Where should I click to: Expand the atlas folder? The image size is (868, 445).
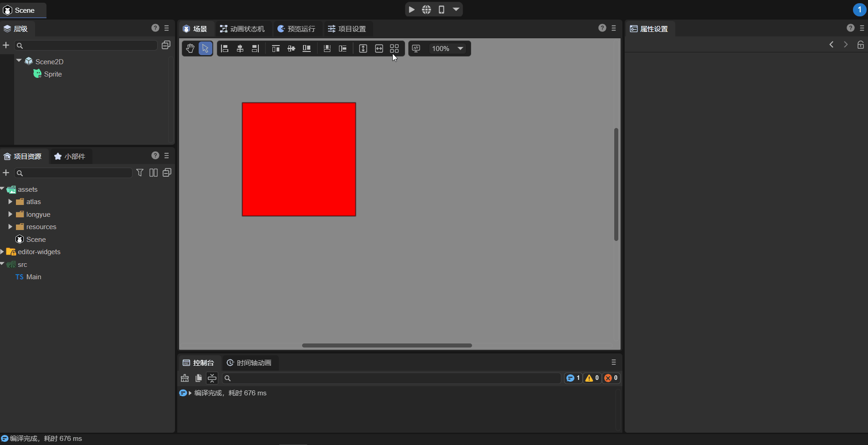click(10, 202)
